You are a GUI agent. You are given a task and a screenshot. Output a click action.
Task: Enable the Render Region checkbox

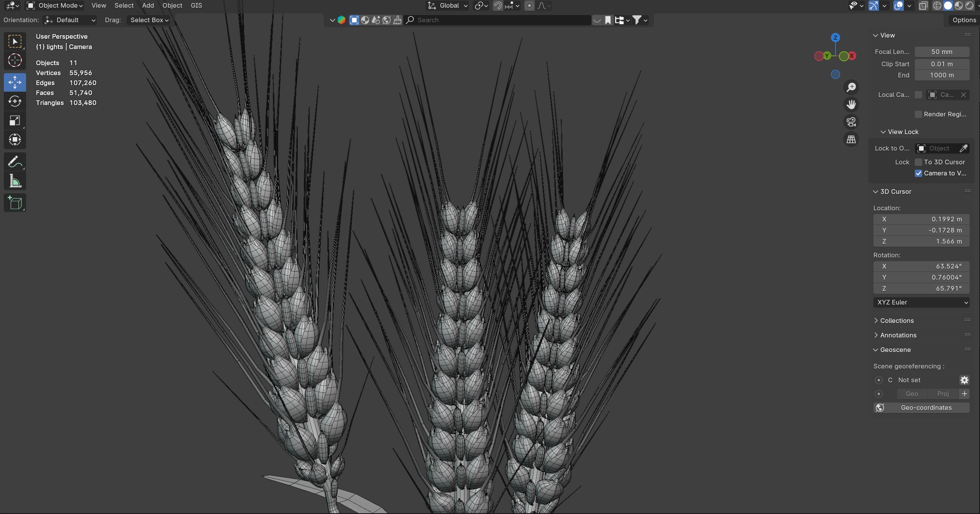pyautogui.click(x=918, y=114)
